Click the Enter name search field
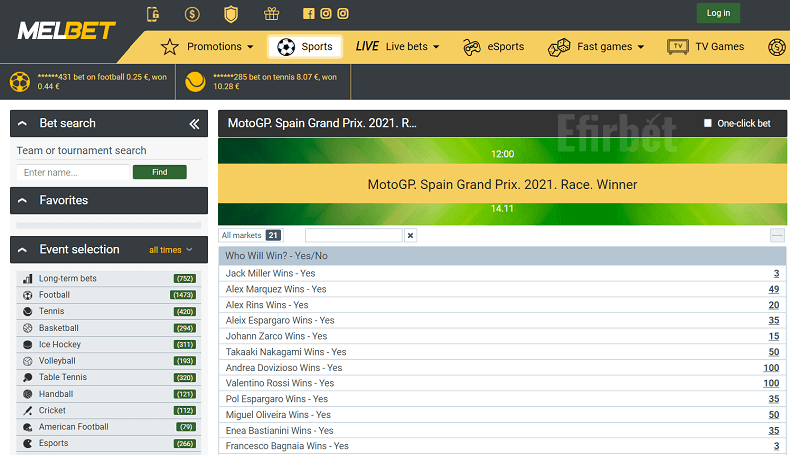 coord(73,172)
